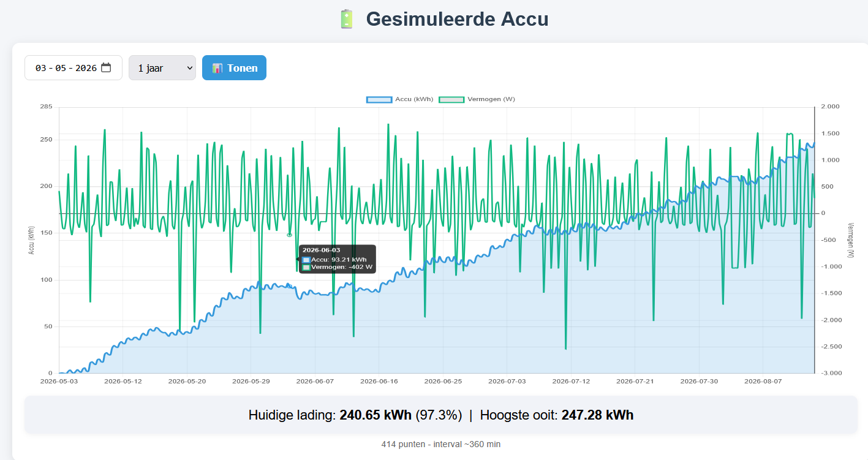Screen dimensions: 868x460
Task: Click x-axis date label '2026-08-07'
Action: [x=763, y=381]
